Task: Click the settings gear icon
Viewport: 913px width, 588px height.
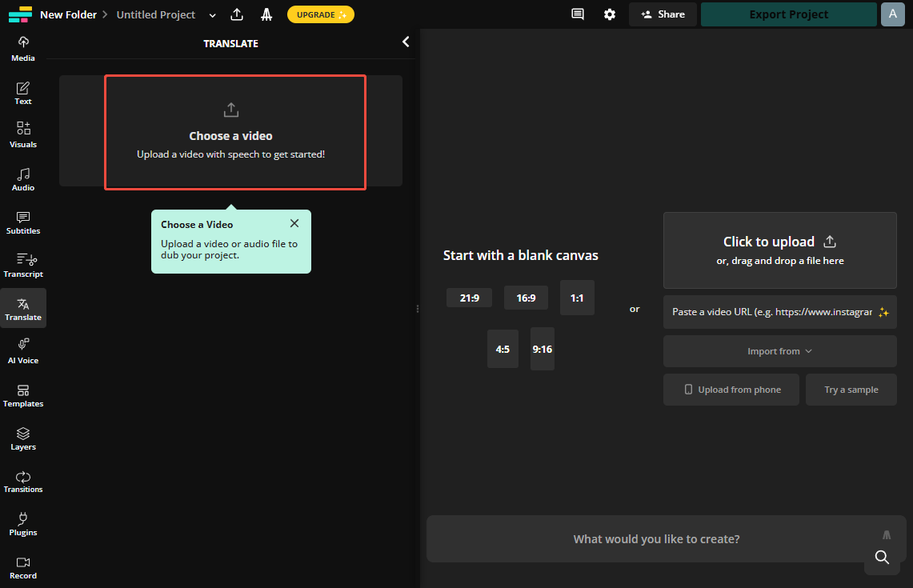Action: 610,14
